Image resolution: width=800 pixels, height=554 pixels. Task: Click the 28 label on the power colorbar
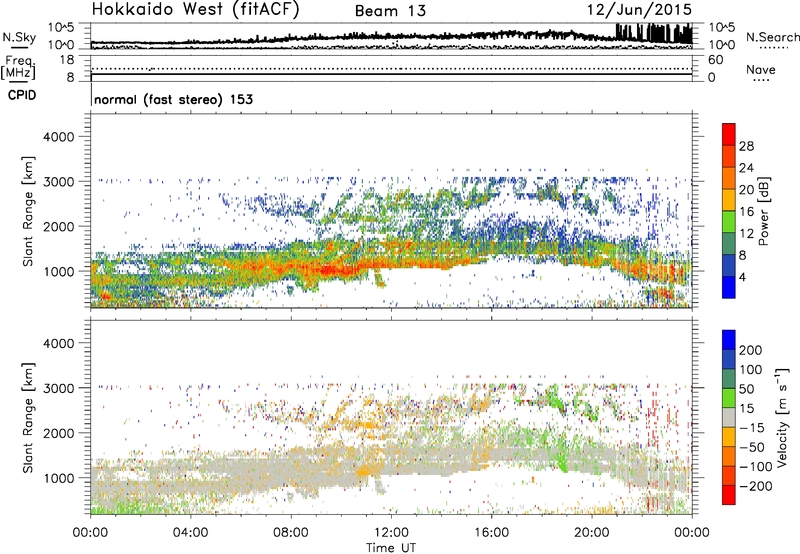(746, 146)
